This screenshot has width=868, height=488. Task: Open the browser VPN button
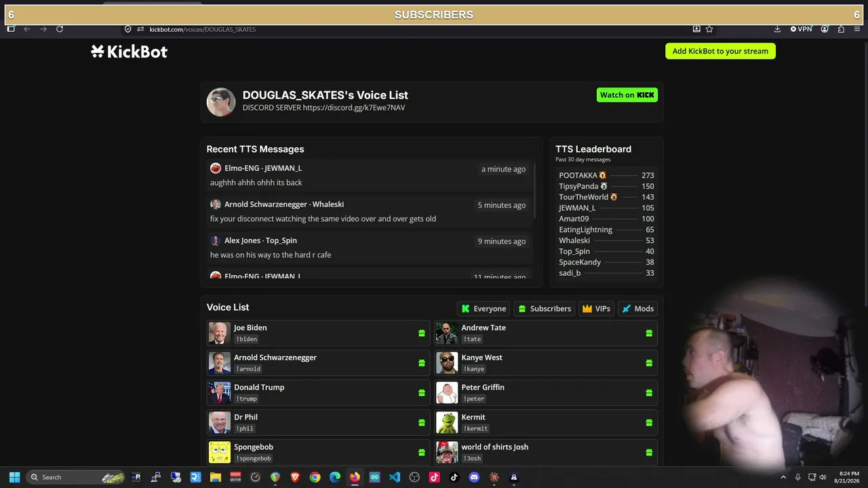(801, 29)
